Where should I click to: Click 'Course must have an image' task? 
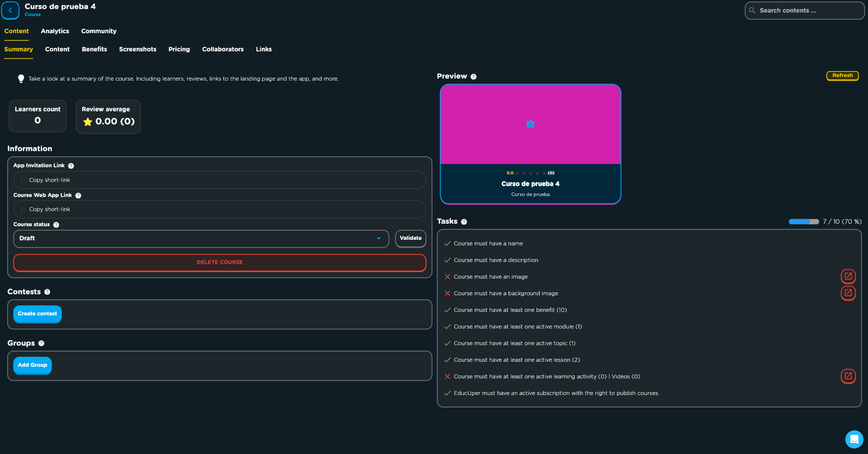(x=491, y=277)
